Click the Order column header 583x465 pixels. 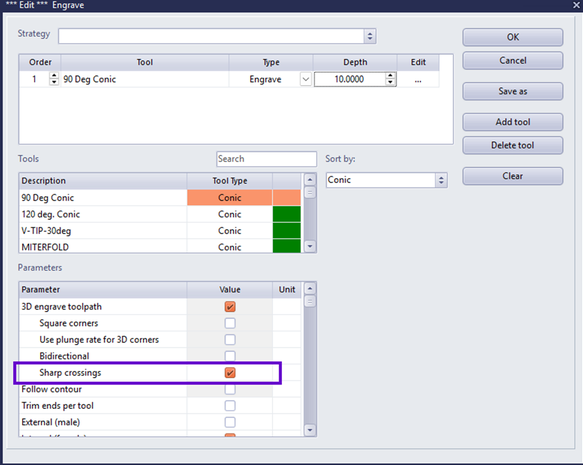(40, 62)
